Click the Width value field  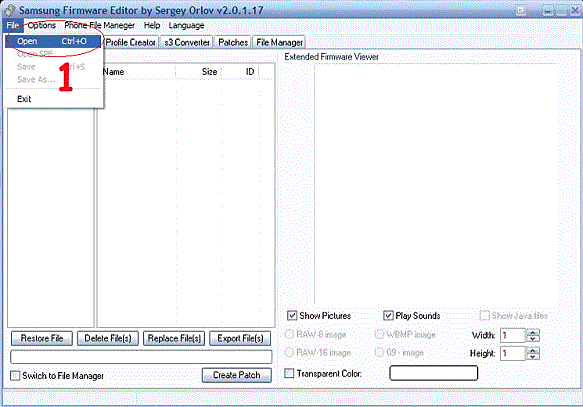(513, 335)
